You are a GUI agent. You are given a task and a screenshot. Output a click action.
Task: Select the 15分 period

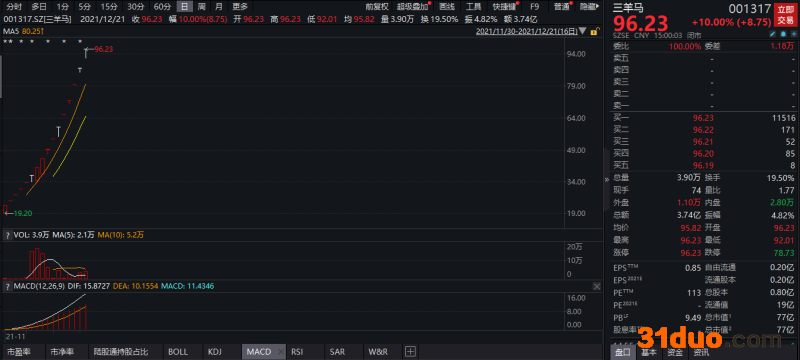point(108,7)
